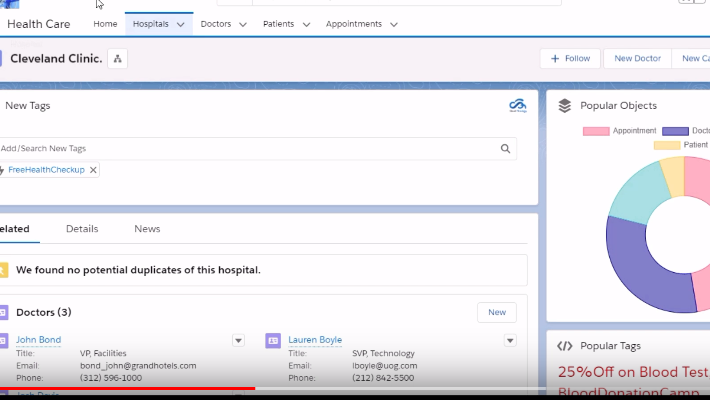This screenshot has height=400, width=710.
Task: Click the 25%Off on Blood Test tag
Action: click(x=633, y=372)
